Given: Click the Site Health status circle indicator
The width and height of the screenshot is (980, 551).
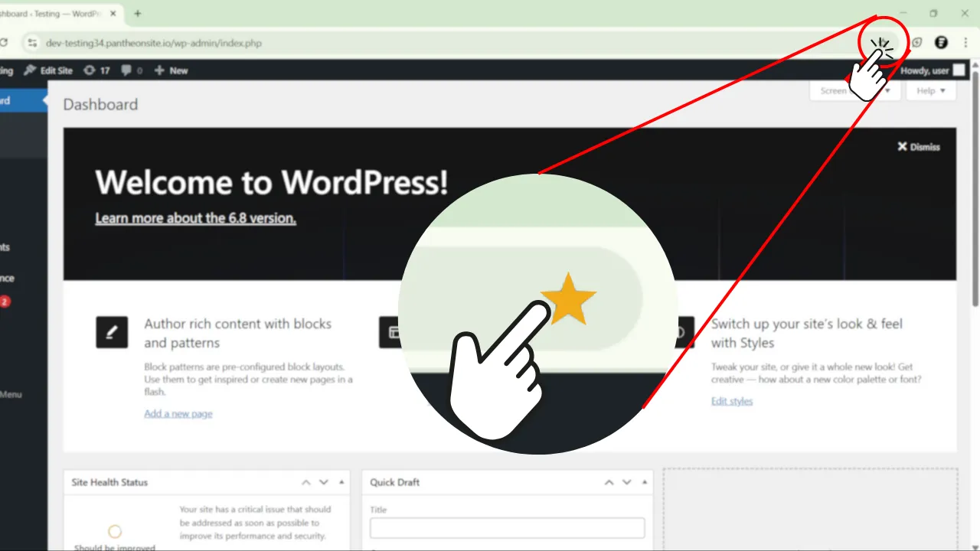Looking at the screenshot, I should click(115, 531).
